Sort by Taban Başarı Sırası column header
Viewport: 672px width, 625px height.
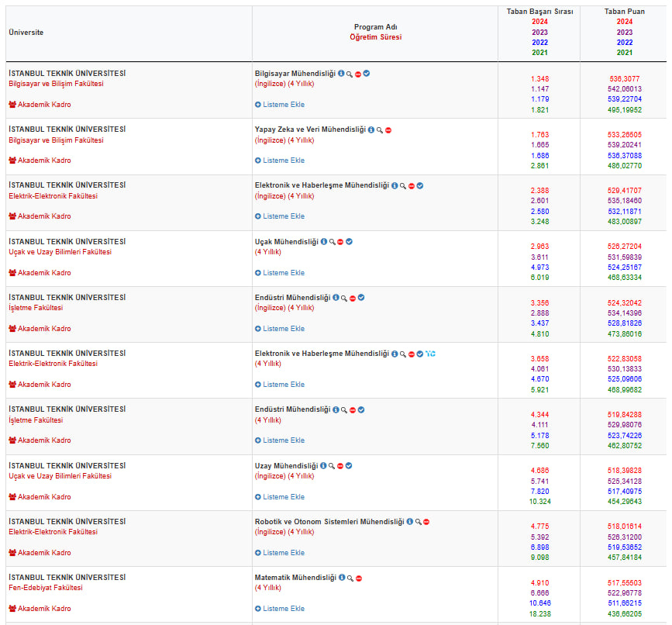point(539,12)
